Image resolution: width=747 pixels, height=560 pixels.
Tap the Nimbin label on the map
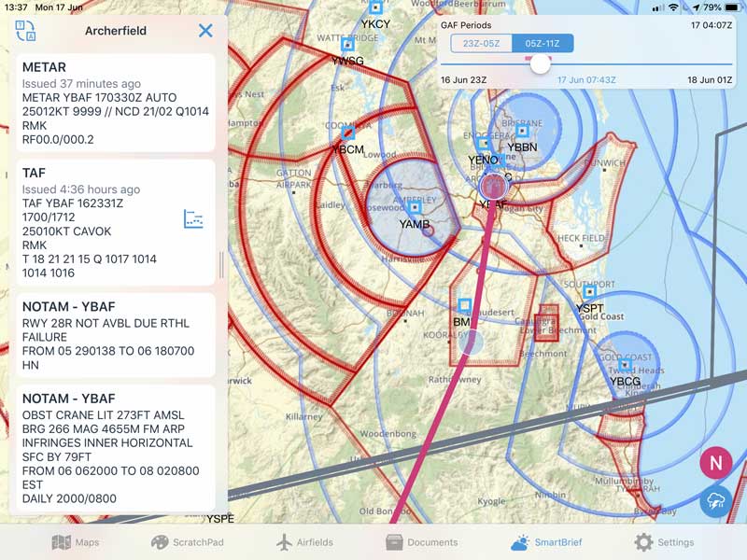pyautogui.click(x=550, y=496)
